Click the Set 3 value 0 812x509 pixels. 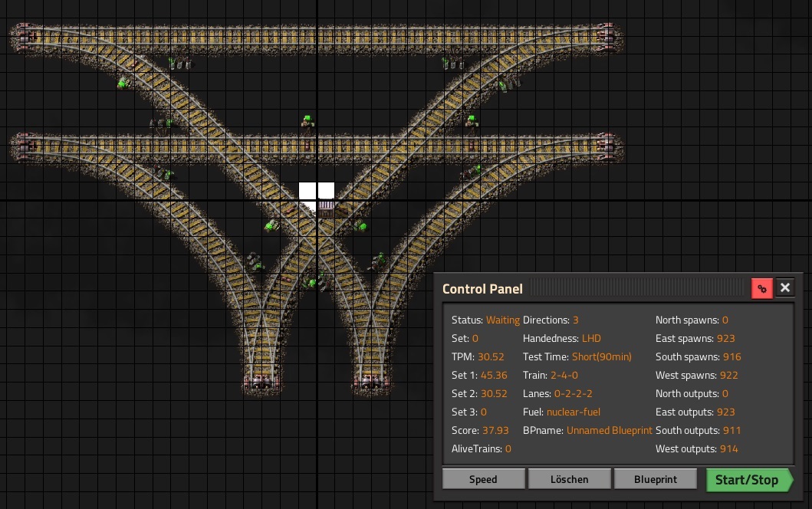click(x=484, y=412)
